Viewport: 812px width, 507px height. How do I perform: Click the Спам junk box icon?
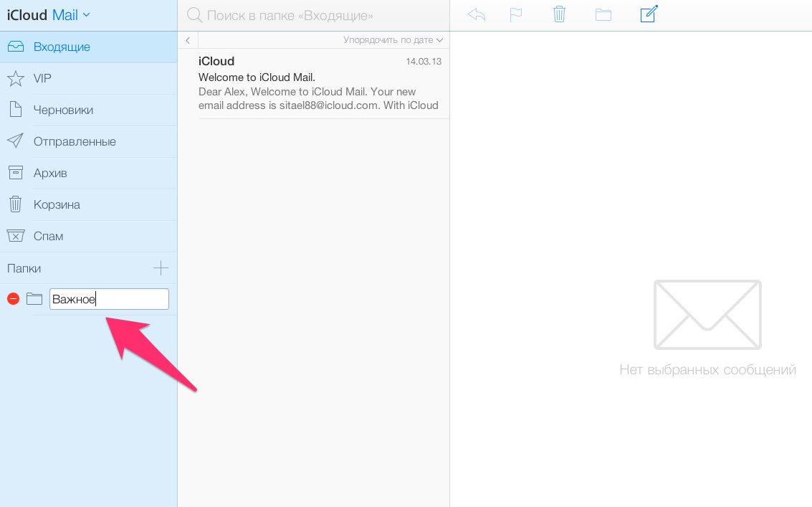(x=16, y=236)
